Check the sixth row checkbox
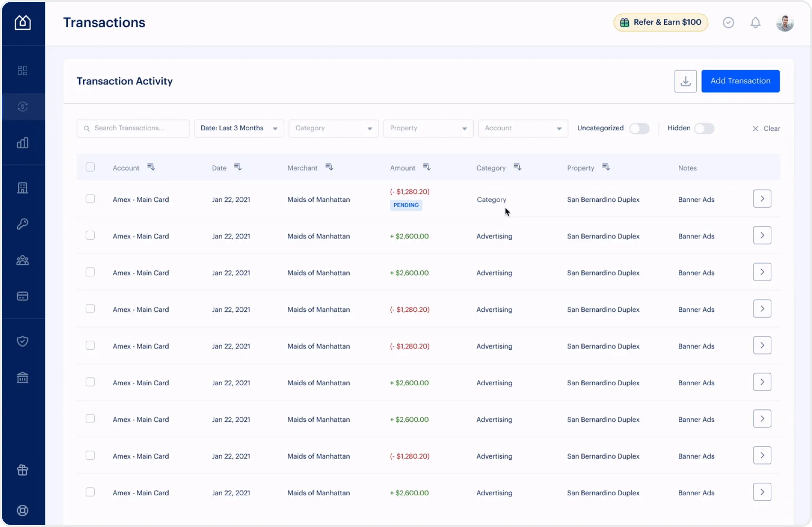 point(90,382)
